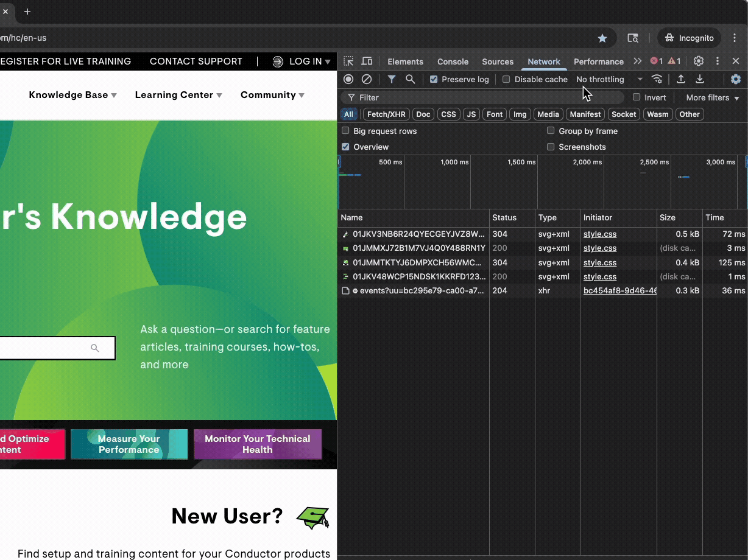
Task: Click the warning count badge
Action: pyautogui.click(x=674, y=61)
